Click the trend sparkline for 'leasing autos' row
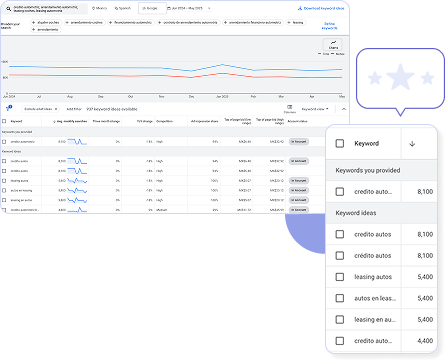 [77, 181]
